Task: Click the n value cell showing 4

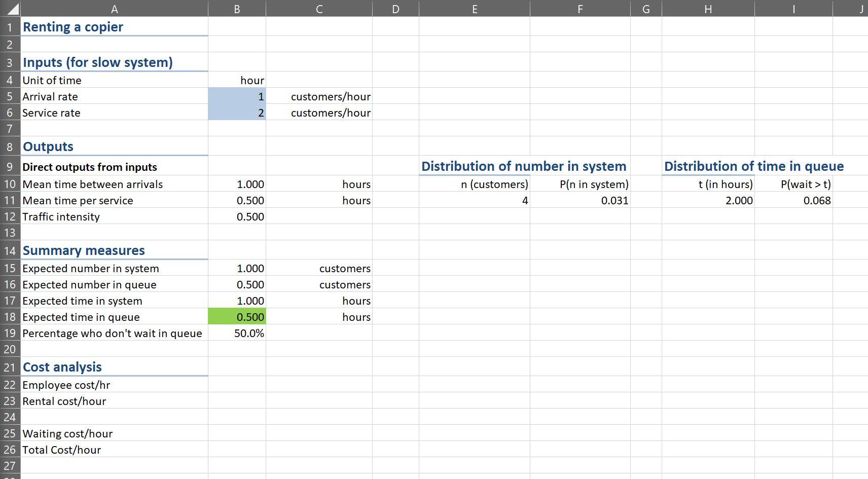Action: click(475, 200)
